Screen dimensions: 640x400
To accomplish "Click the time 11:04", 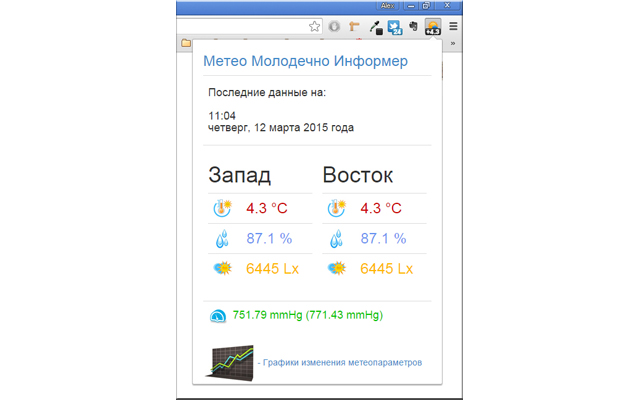I will 222,116.
